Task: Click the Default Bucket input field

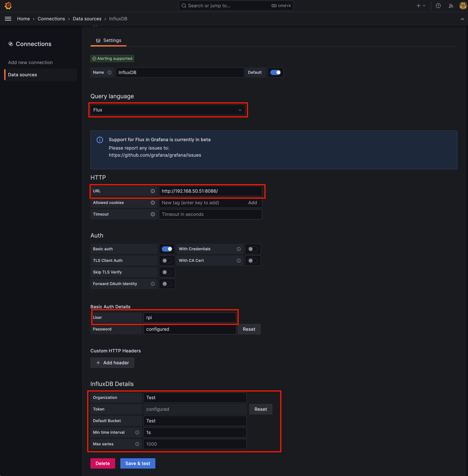Action: coord(195,421)
